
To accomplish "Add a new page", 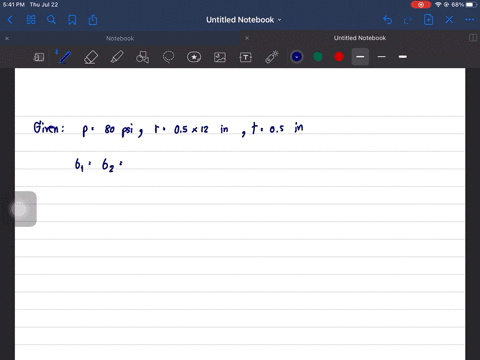I will pyautogui.click(x=428, y=20).
